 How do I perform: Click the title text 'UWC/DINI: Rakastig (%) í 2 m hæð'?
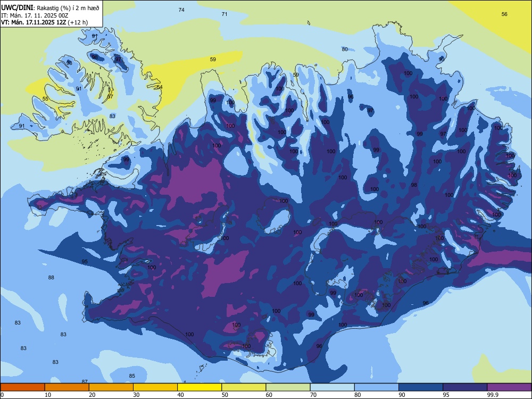50,7
